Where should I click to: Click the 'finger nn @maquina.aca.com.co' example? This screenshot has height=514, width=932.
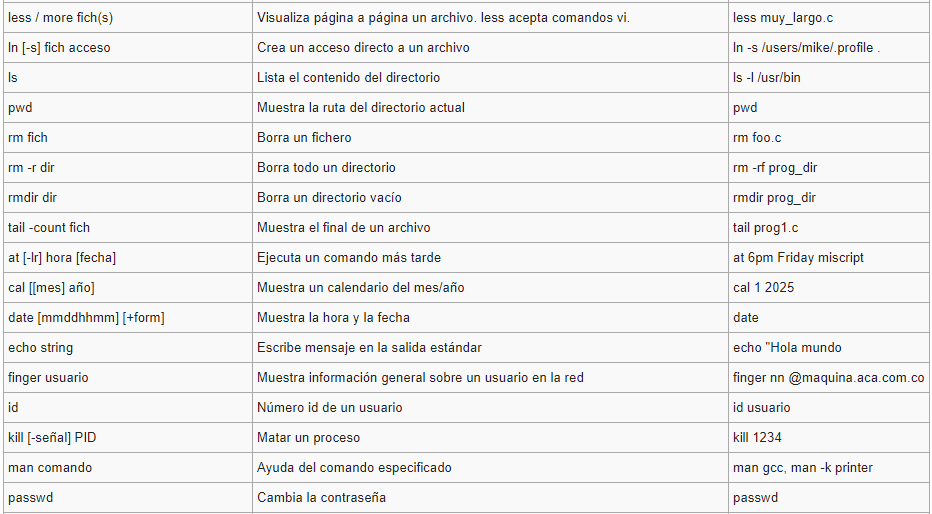[x=828, y=378]
